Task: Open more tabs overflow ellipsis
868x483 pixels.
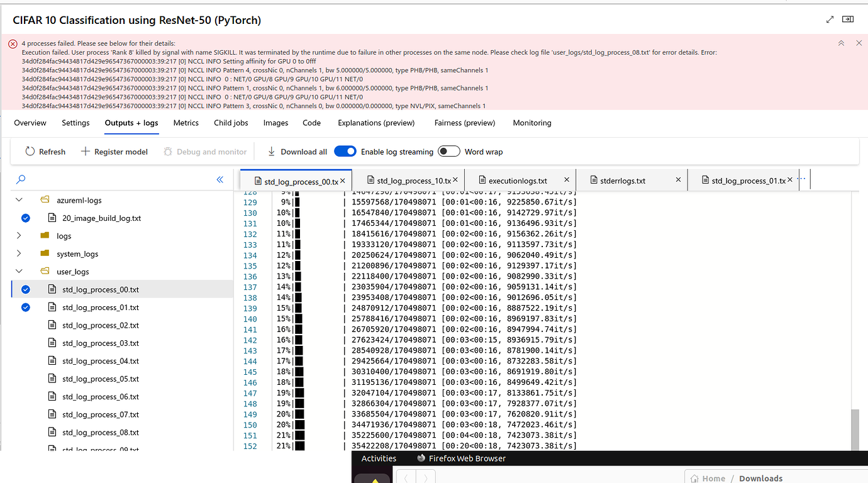Action: (x=801, y=179)
